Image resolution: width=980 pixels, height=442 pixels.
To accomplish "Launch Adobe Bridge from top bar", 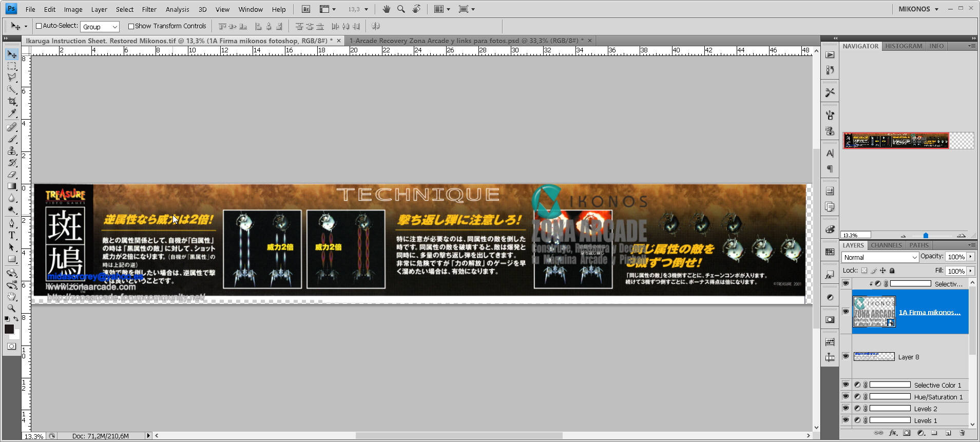I will 306,9.
